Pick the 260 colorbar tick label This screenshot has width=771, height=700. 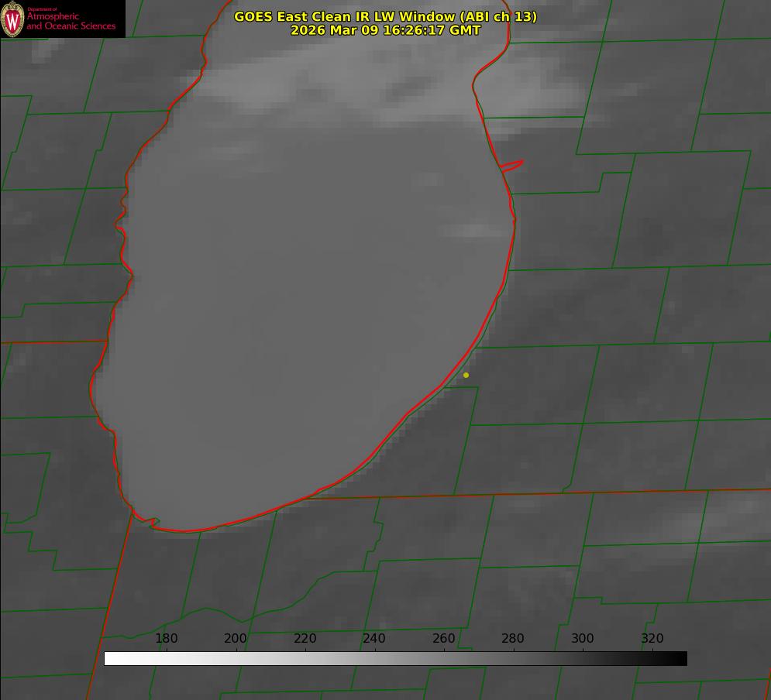click(x=444, y=639)
